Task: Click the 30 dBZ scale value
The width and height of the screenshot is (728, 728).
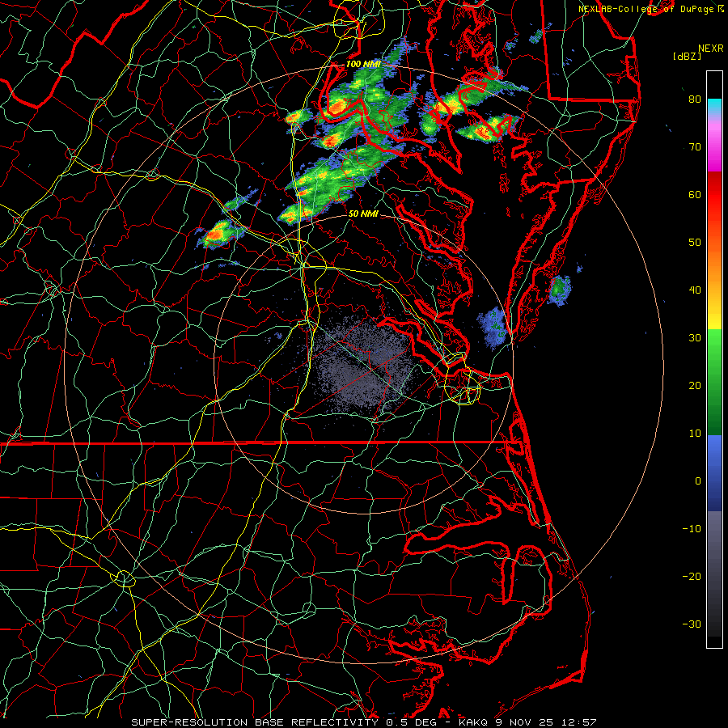Action: [695, 338]
